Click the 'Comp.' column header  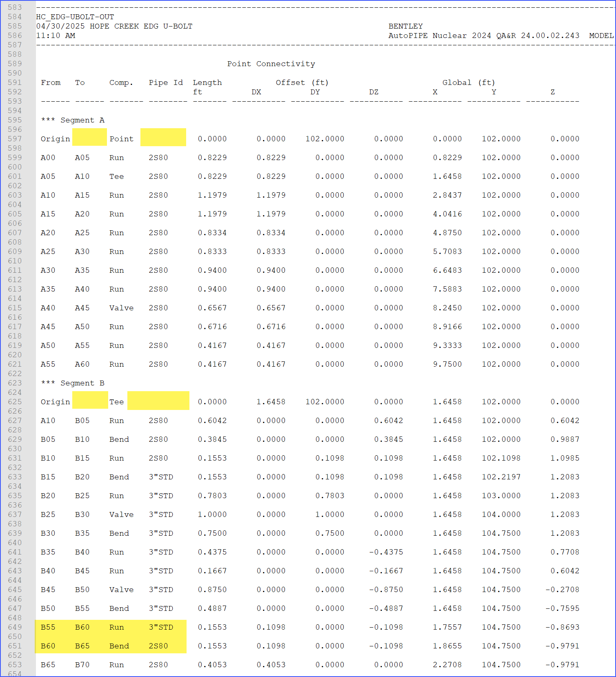121,82
